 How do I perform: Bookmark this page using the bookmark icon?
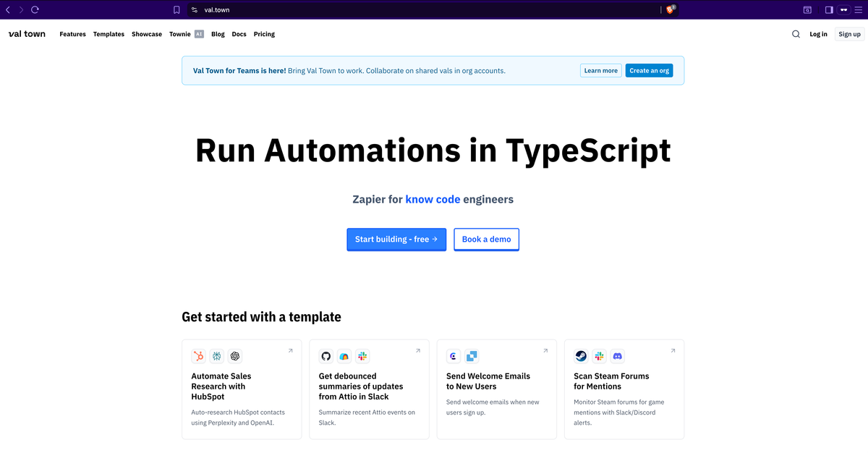click(176, 10)
